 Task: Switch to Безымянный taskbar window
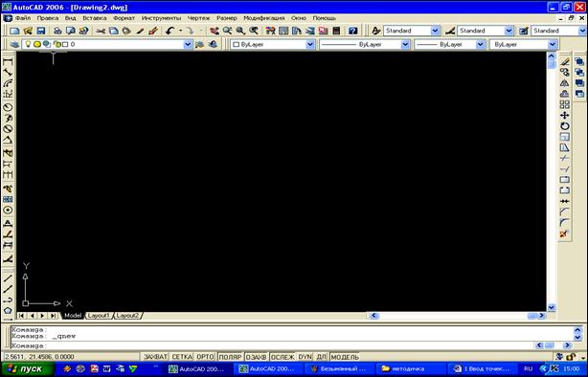point(340,369)
